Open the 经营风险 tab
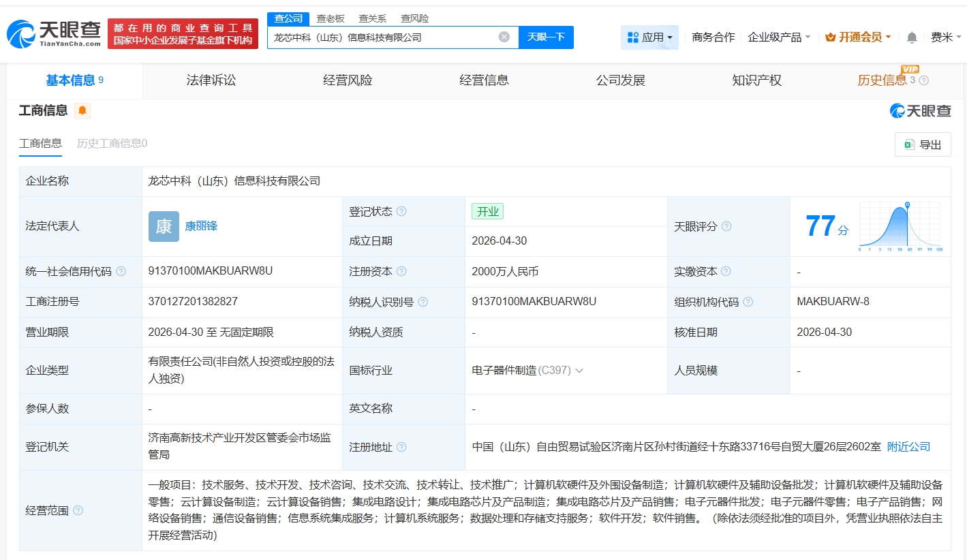This screenshot has height=560, width=967. click(348, 80)
